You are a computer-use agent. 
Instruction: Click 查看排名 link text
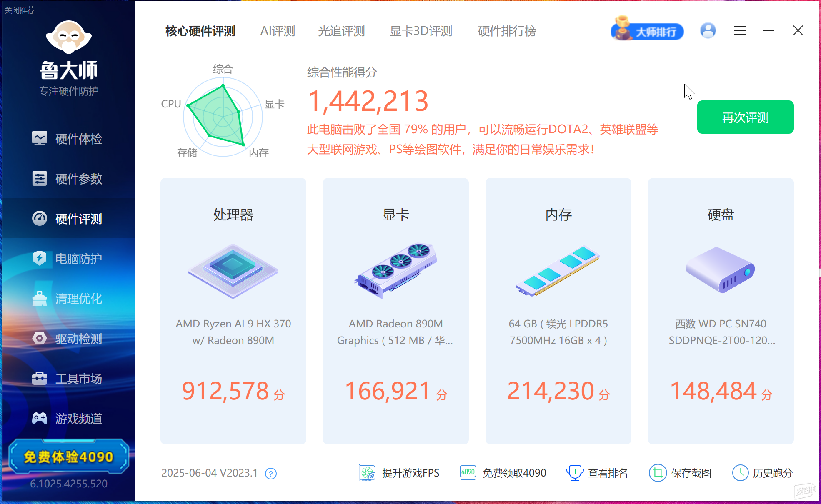[x=608, y=473]
